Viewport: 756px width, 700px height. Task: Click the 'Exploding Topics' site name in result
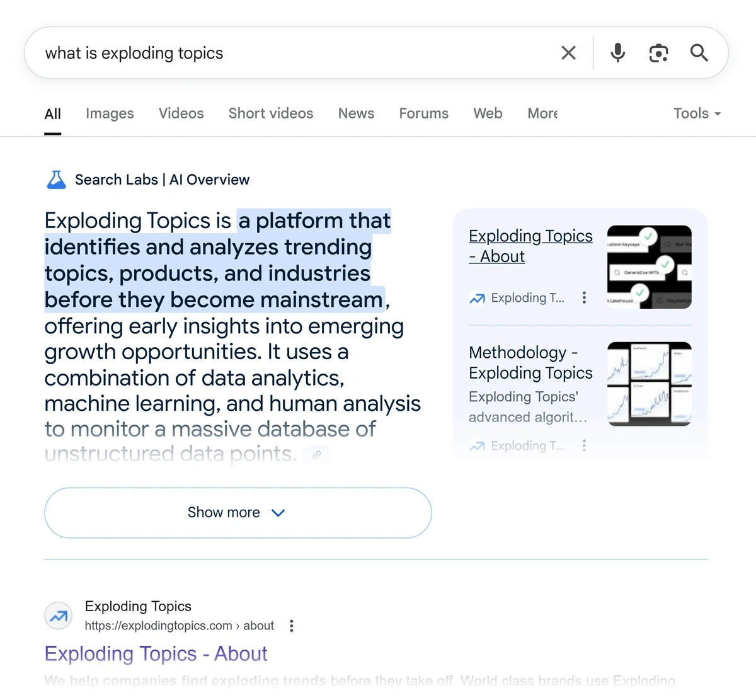coord(138,606)
